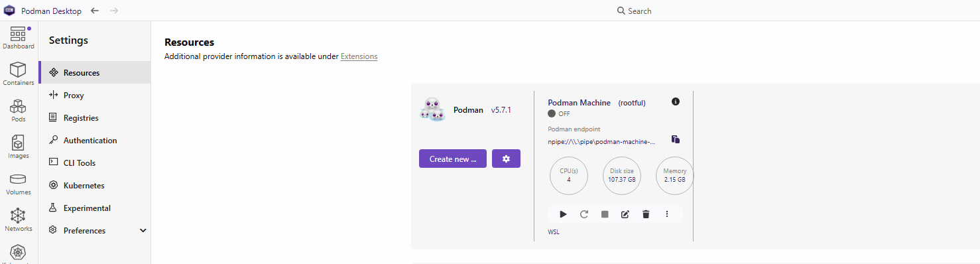This screenshot has width=980, height=264.
Task: Open the Volumes section
Action: tap(19, 184)
